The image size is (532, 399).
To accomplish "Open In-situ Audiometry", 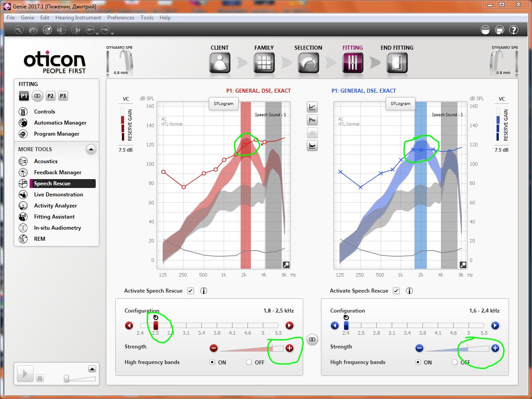I will [x=57, y=228].
